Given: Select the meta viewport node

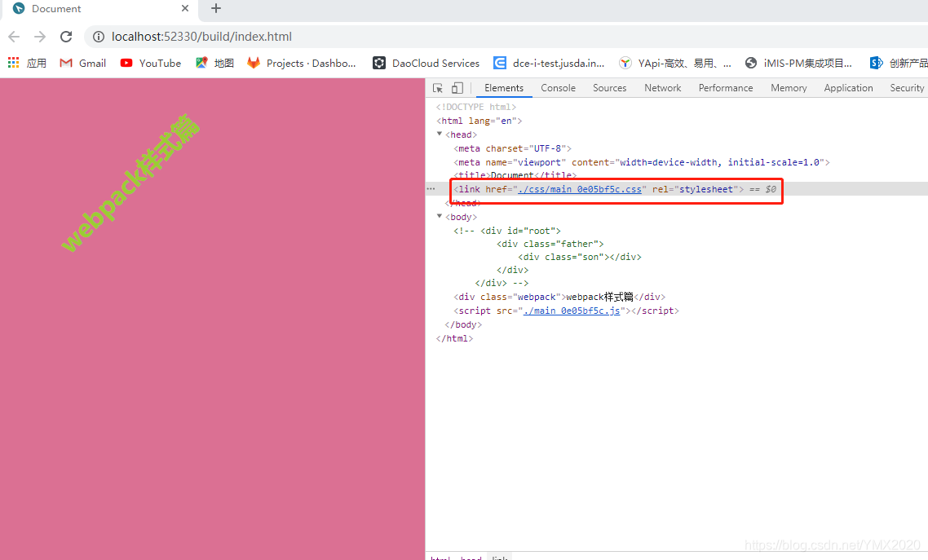Looking at the screenshot, I should (642, 162).
